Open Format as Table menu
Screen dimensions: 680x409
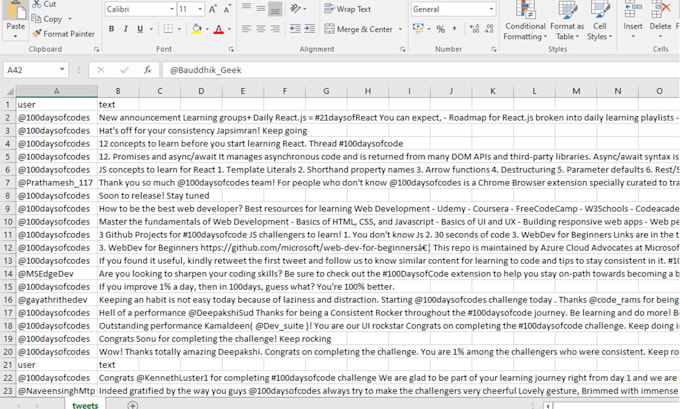[x=567, y=21]
